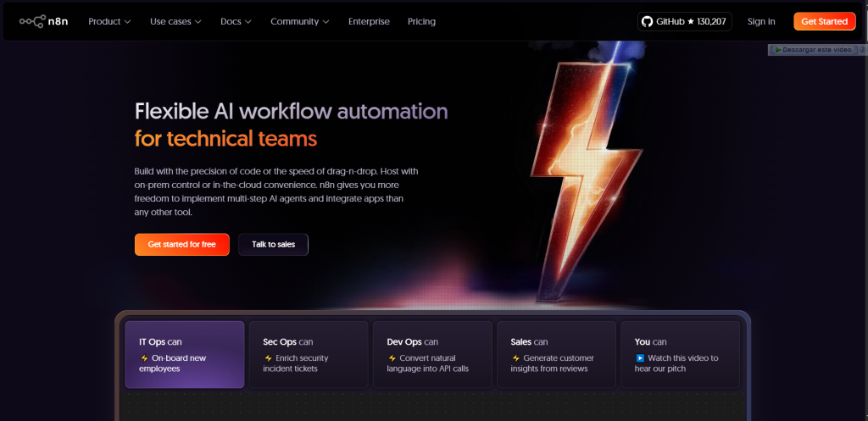Open the Docs menu

click(x=236, y=21)
